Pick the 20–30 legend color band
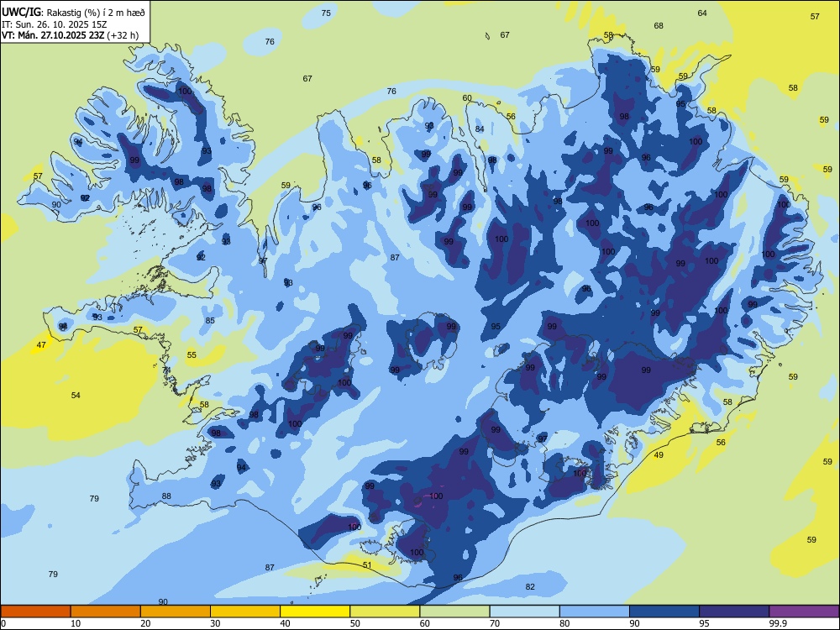The image size is (840, 630). (176, 612)
